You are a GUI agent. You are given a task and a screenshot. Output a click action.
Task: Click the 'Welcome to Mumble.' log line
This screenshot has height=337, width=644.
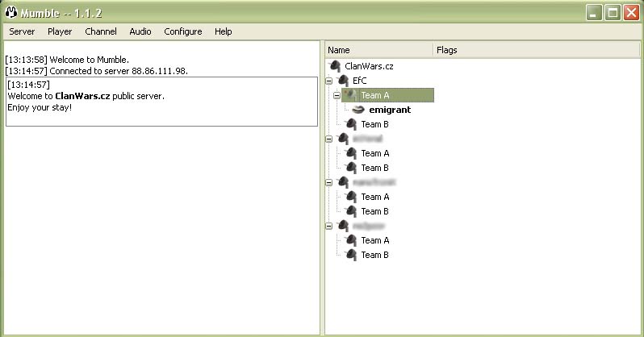coord(89,60)
